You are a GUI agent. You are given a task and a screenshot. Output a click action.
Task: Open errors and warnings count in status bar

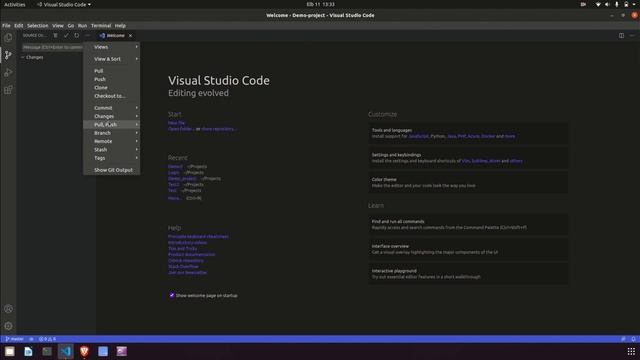47,339
